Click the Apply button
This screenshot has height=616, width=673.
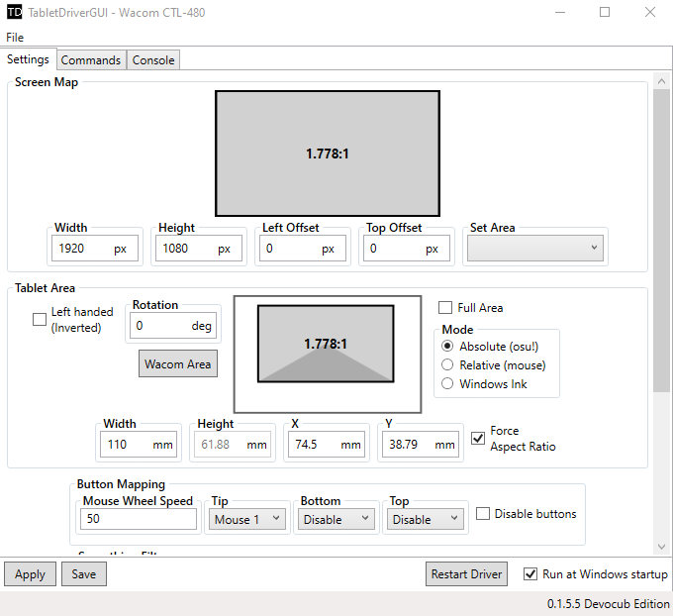(30, 573)
